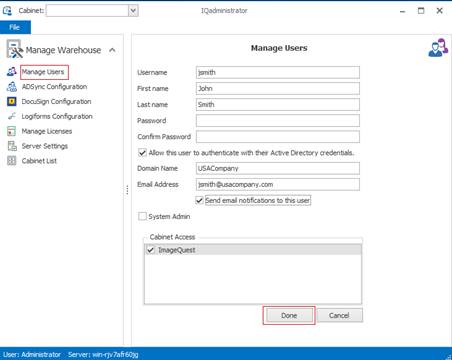Screen dimensions: 452x360
Task: Click the Email Address field
Action: pos(278,184)
